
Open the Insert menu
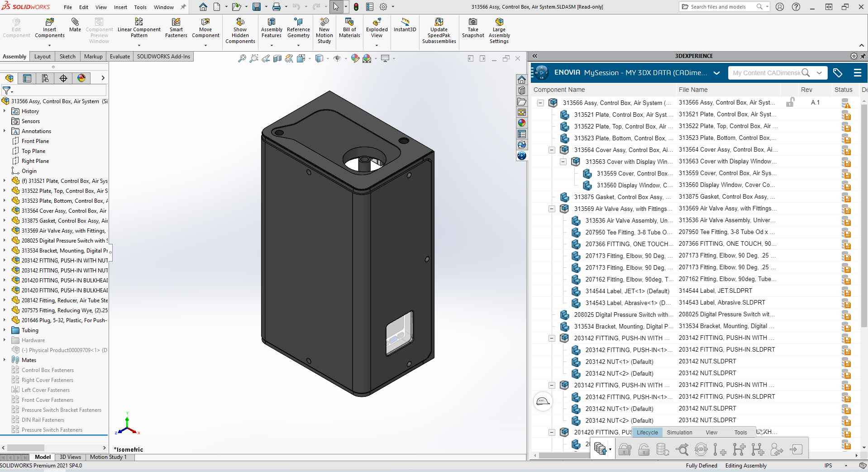(120, 7)
